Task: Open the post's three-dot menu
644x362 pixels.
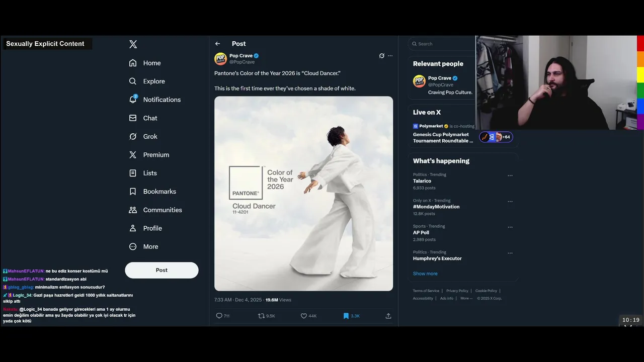Action: [390, 56]
